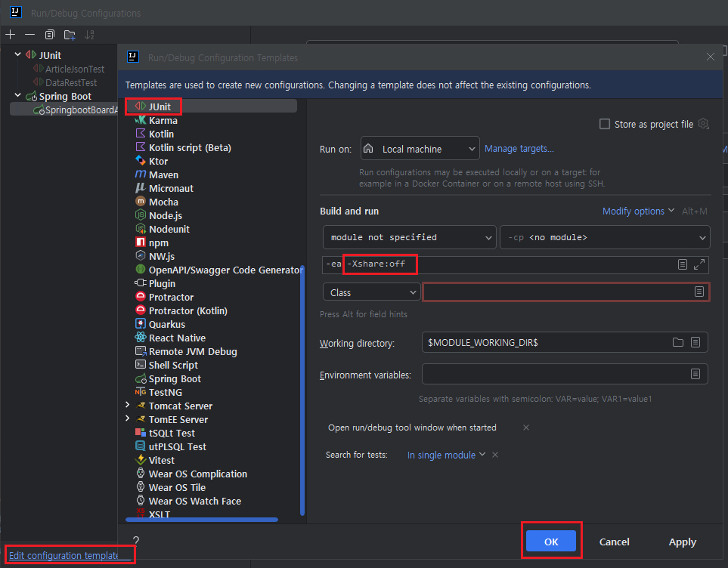The height and width of the screenshot is (568, 728).
Task: Collapse Spring Boot node in configurations tree
Action: pos(17,96)
